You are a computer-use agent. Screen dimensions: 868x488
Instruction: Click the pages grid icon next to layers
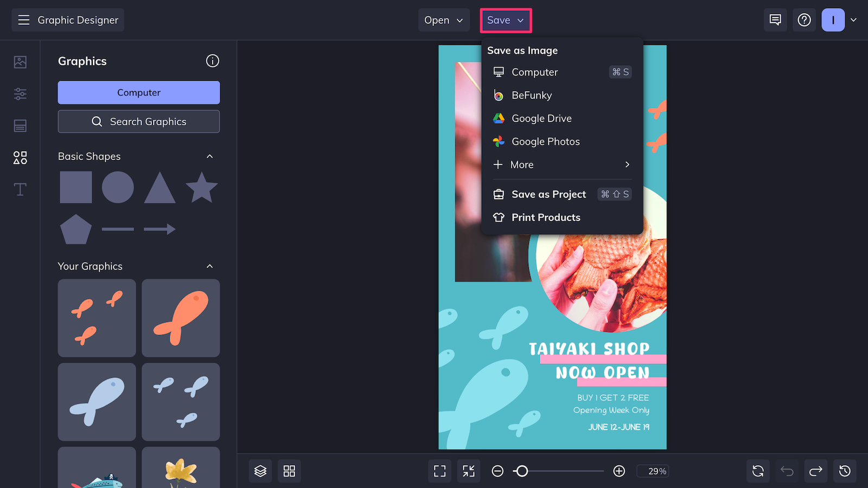(x=289, y=471)
